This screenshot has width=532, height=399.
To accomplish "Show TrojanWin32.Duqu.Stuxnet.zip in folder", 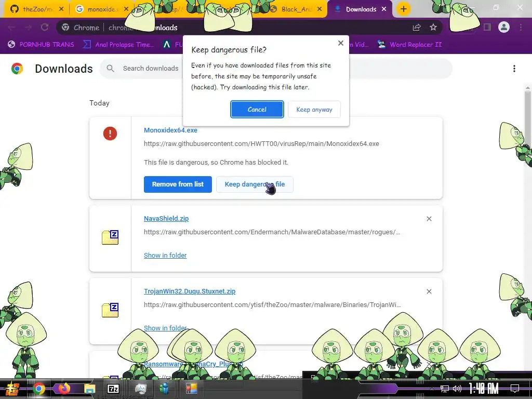I will [x=165, y=328].
